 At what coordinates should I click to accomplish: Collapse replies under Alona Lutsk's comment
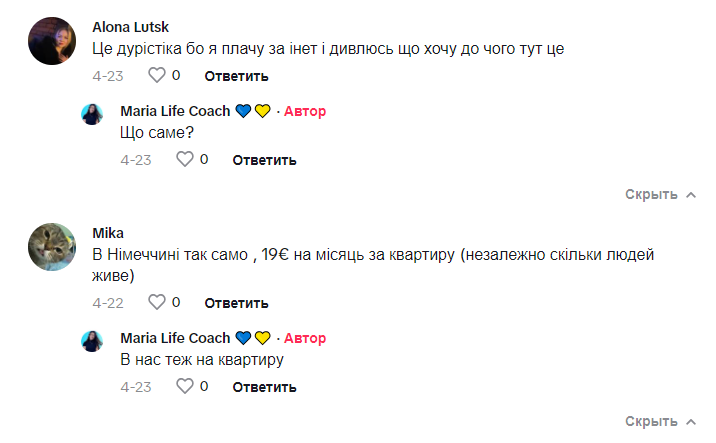[660, 194]
